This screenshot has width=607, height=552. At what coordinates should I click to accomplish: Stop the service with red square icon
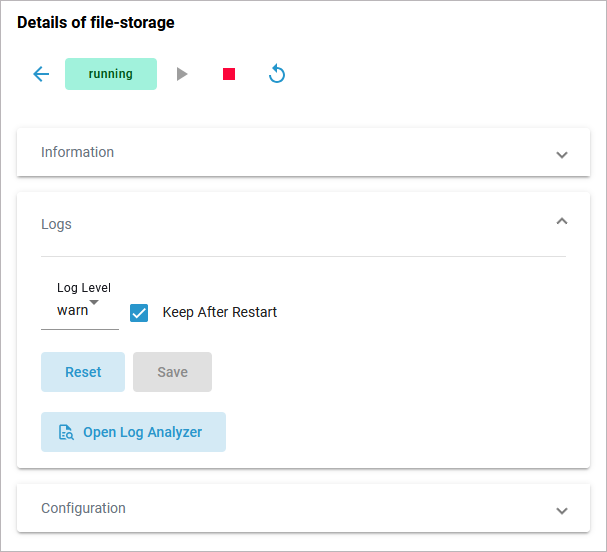point(229,74)
